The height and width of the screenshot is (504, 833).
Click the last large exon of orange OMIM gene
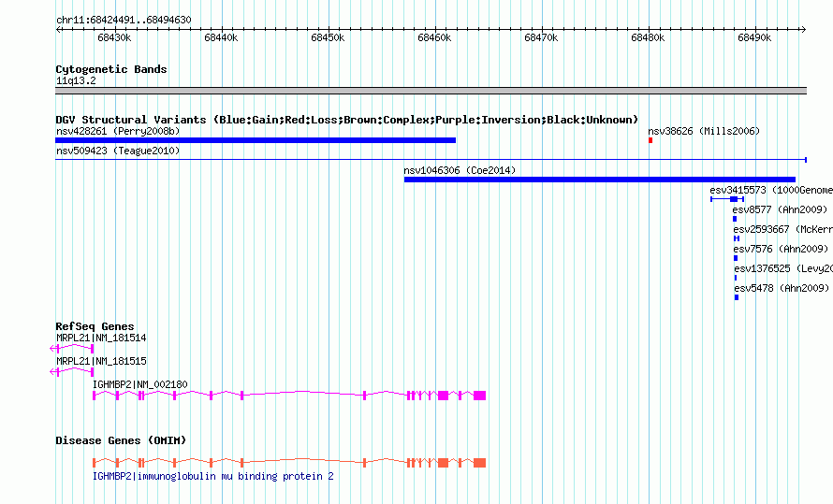tap(480, 463)
